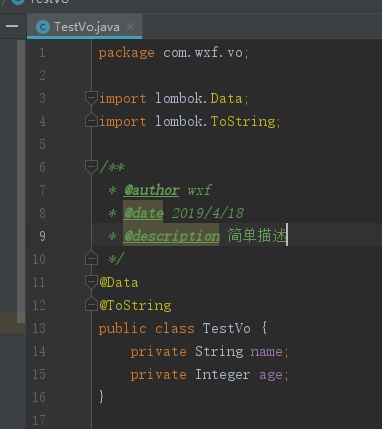Select the TestVo.java editor tab
This screenshot has width=382, height=429.
(x=85, y=27)
